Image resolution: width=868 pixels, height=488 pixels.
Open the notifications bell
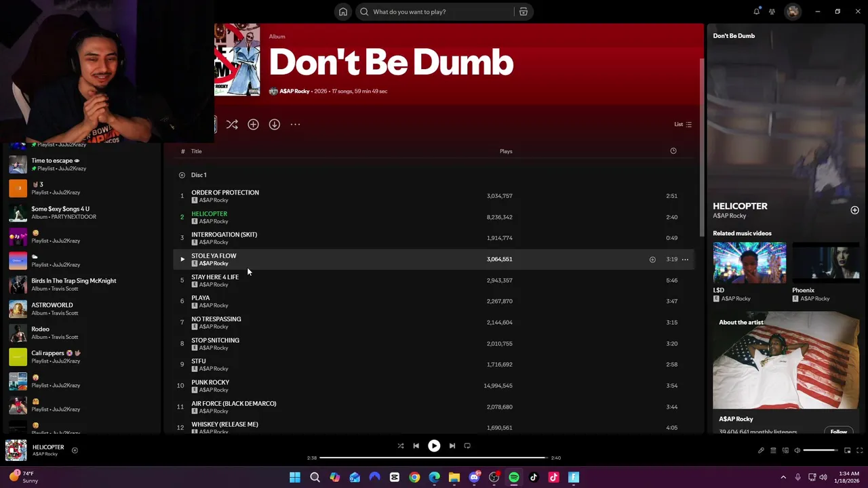[756, 12]
